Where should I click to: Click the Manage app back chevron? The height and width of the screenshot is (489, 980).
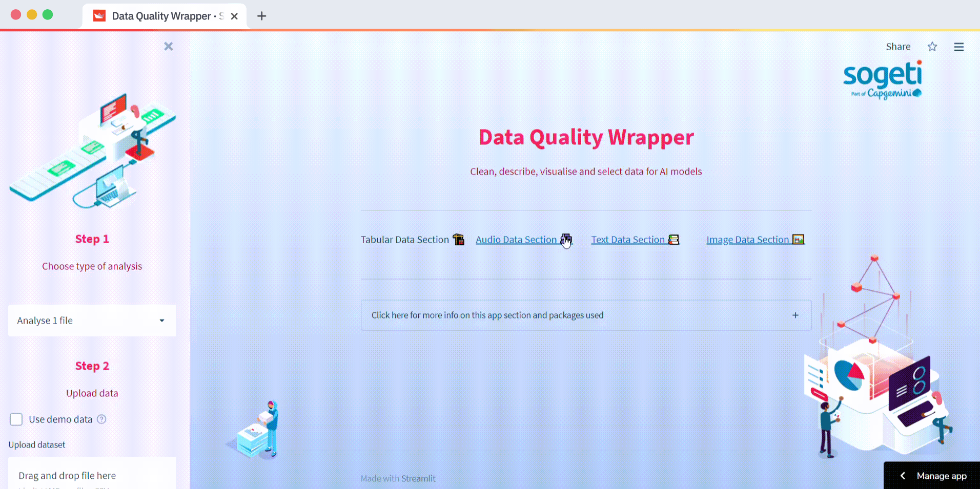[903, 475]
